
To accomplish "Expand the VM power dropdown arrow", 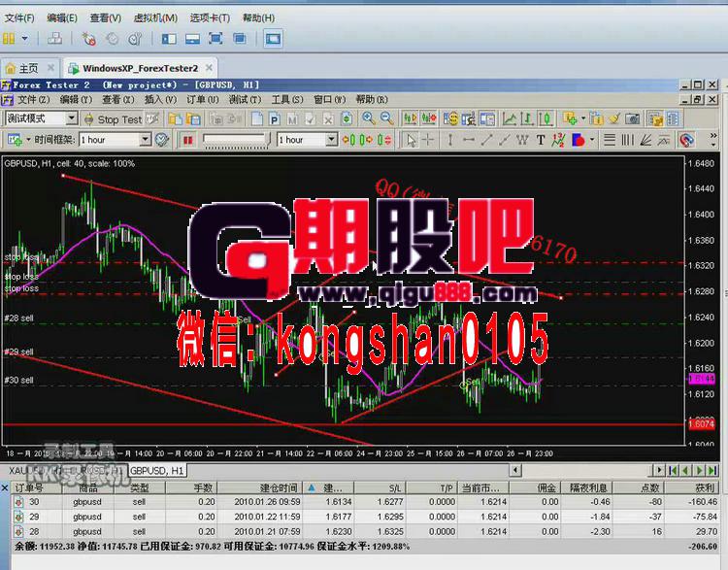I will 24,39.
